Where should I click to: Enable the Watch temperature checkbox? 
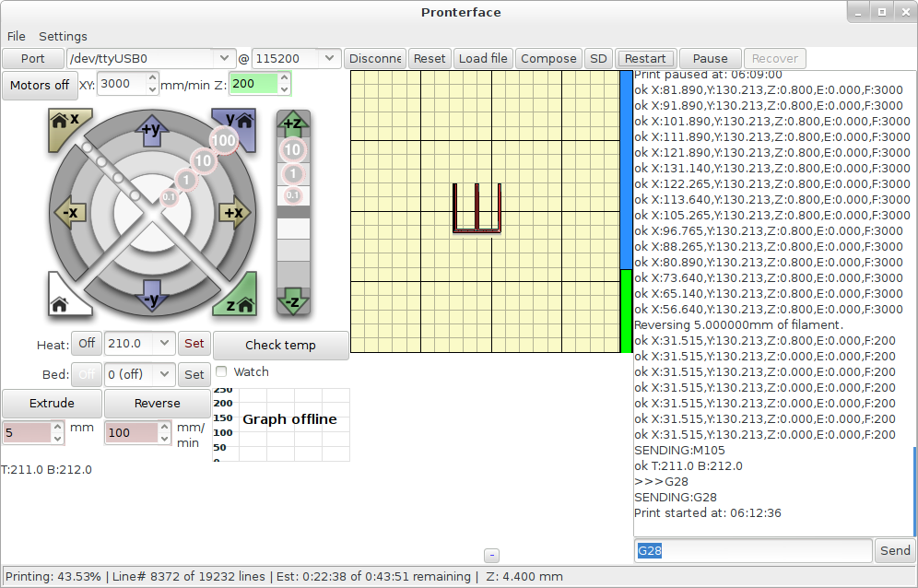pyautogui.click(x=221, y=371)
